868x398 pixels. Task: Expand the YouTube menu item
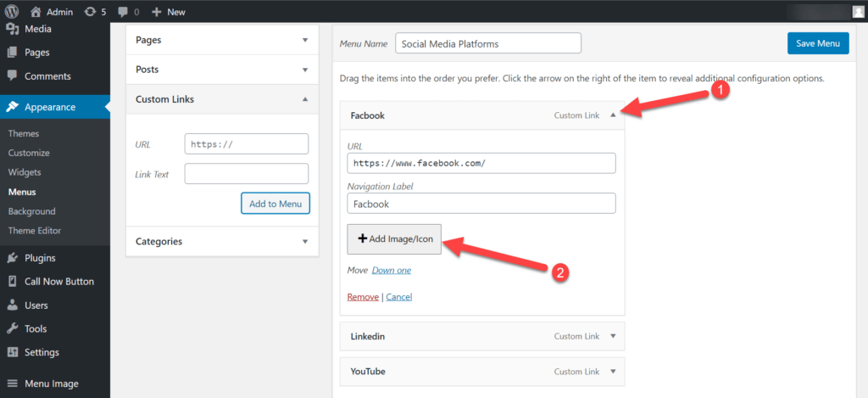click(x=613, y=371)
